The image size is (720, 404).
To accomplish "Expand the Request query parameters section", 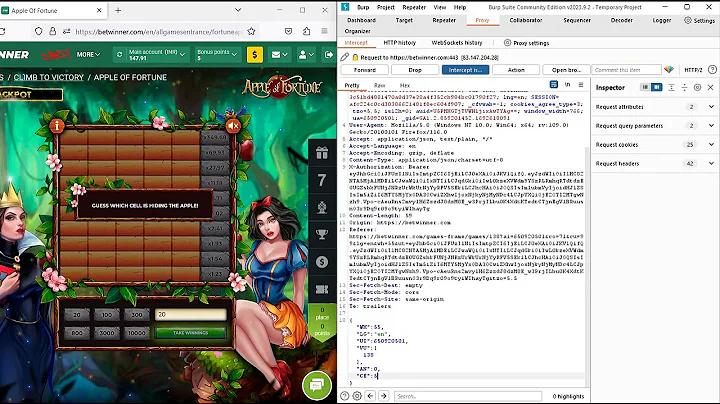I will click(655, 125).
